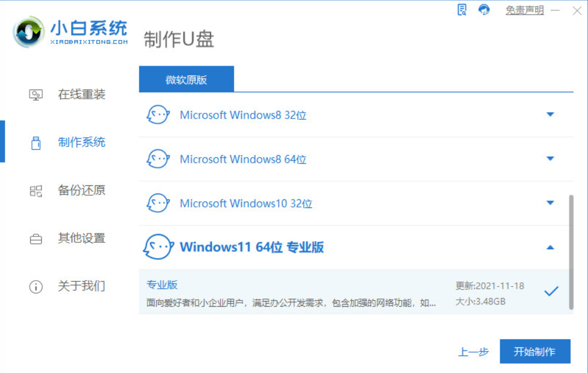Open the 备份还原 menu item
588x373 pixels.
tap(81, 191)
